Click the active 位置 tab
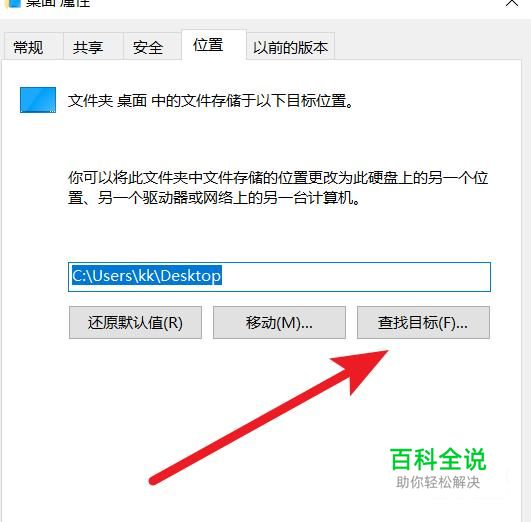Image resolution: width=531 pixels, height=522 pixels. tap(208, 45)
